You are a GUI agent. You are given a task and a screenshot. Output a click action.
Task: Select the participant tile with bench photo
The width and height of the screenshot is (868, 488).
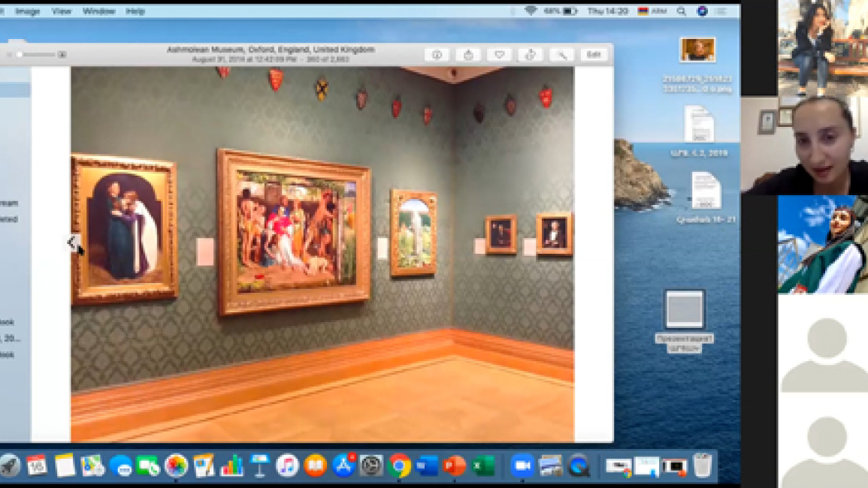pos(823,48)
